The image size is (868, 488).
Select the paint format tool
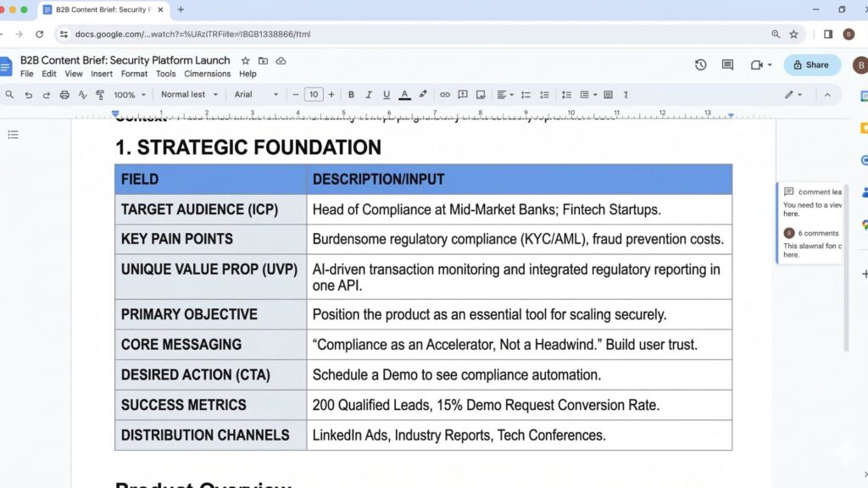click(101, 94)
